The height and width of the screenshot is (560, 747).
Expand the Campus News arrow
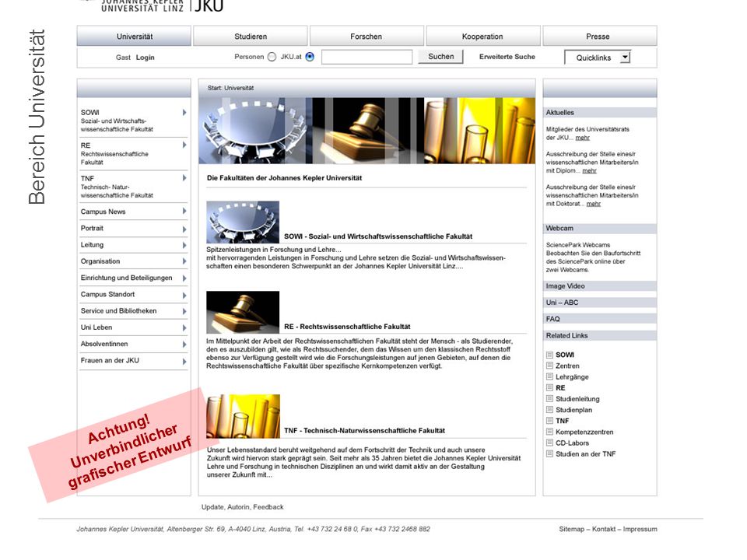point(184,211)
